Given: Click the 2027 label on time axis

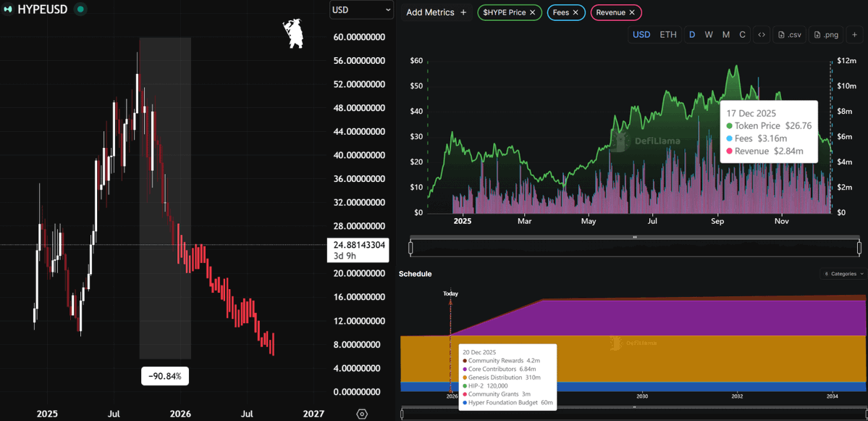Looking at the screenshot, I should (314, 414).
